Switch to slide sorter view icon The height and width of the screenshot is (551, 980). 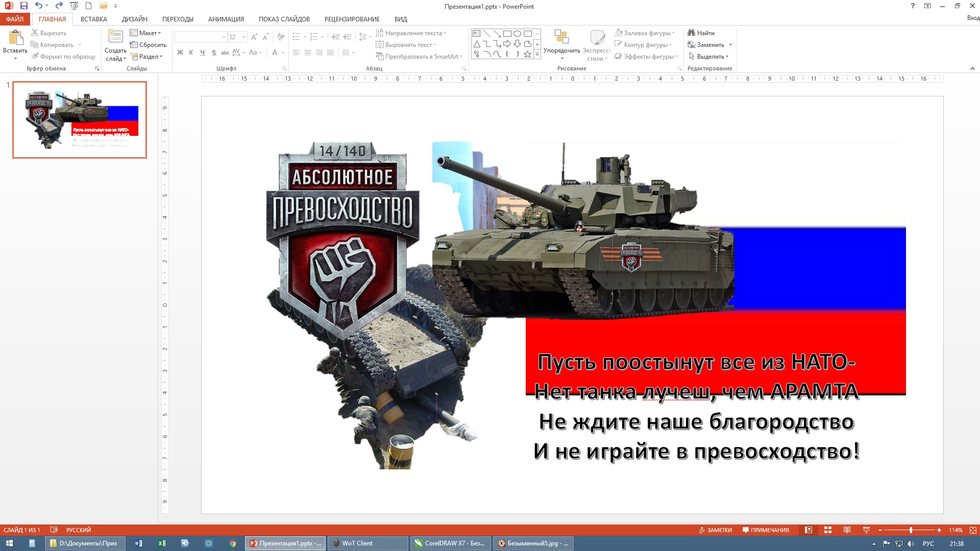coord(828,530)
